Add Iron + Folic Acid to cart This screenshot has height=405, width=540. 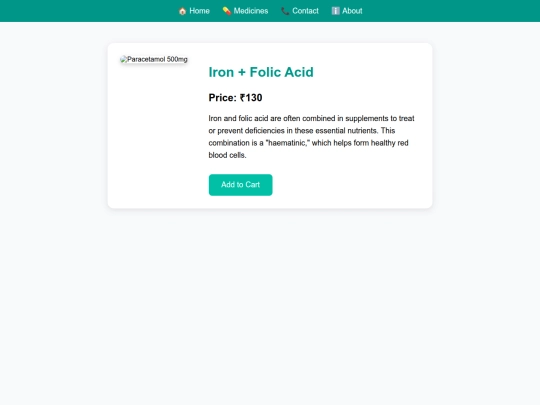(x=240, y=185)
